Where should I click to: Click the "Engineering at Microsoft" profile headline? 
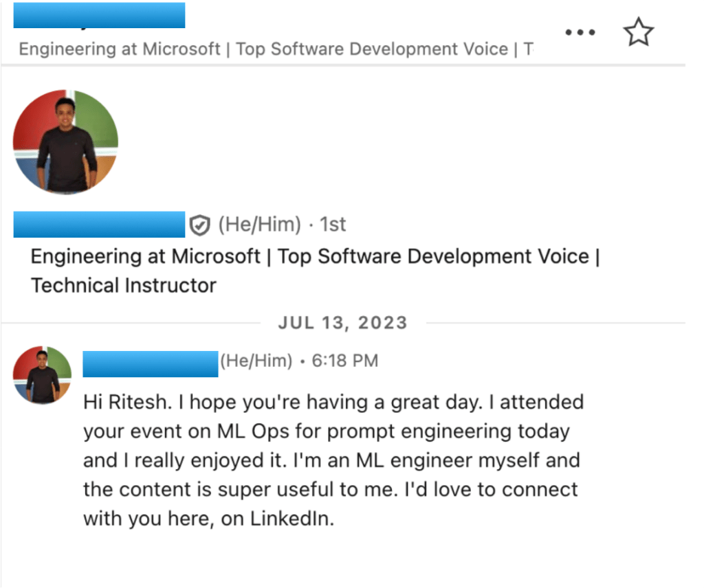146,257
